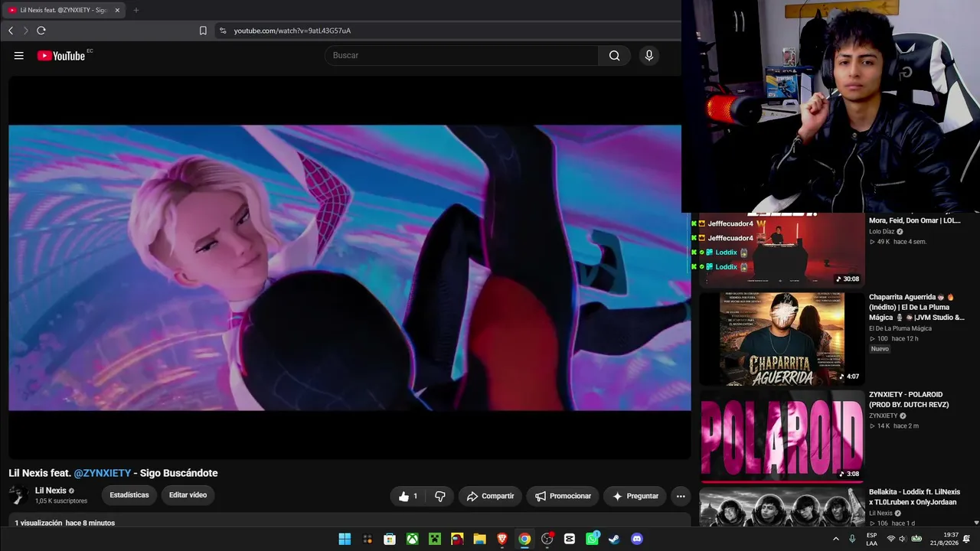The height and width of the screenshot is (551, 980).
Task: Click the Lolo Díaz channel name
Action: 881,231
